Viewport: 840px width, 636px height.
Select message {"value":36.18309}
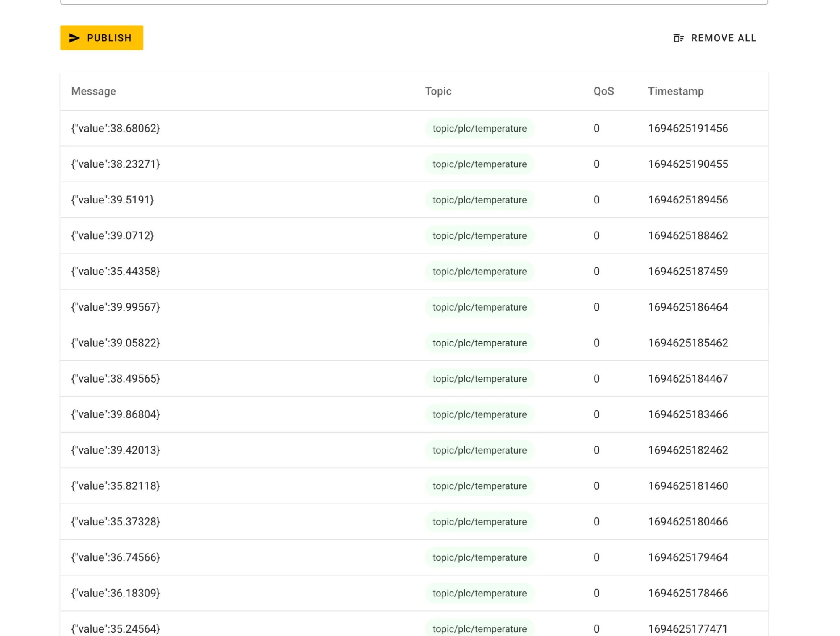[x=116, y=593]
